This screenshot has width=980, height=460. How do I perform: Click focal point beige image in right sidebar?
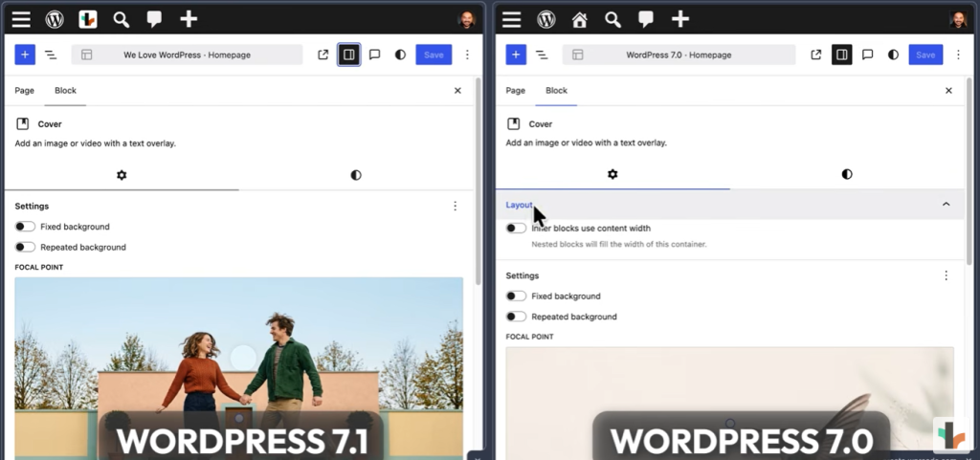click(x=729, y=404)
